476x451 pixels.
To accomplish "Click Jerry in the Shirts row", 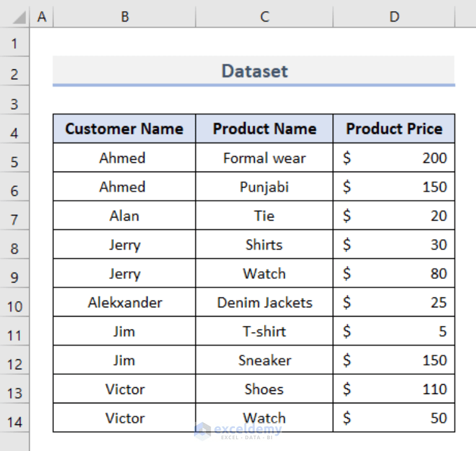I will coord(125,244).
